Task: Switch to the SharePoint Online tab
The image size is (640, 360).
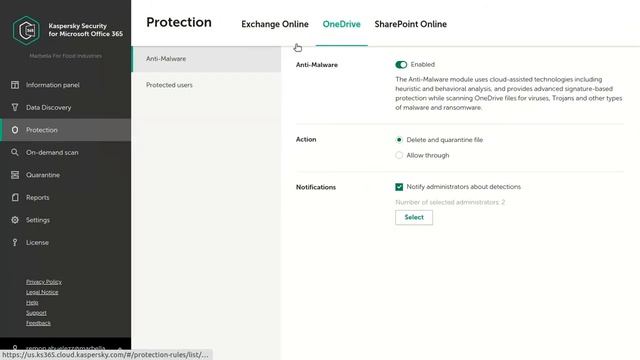Action: click(411, 24)
